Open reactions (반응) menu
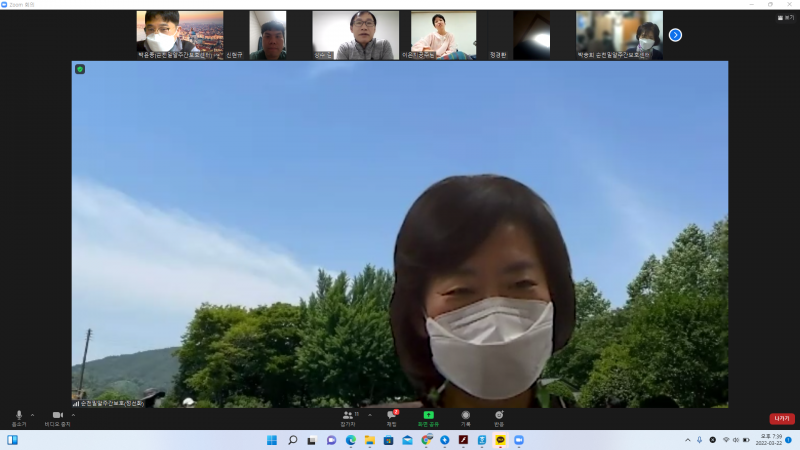 [x=499, y=418]
